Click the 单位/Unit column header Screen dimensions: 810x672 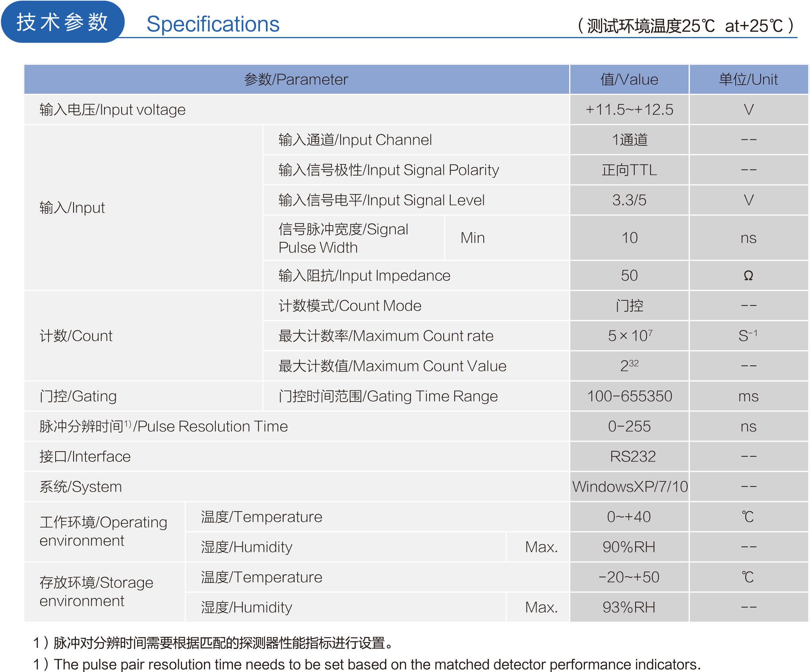(x=748, y=79)
